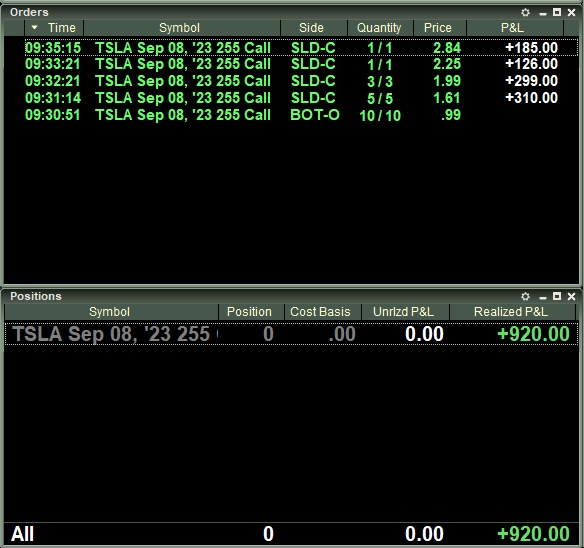Click SLD-C in the 09:35:15 row

pyautogui.click(x=313, y=48)
